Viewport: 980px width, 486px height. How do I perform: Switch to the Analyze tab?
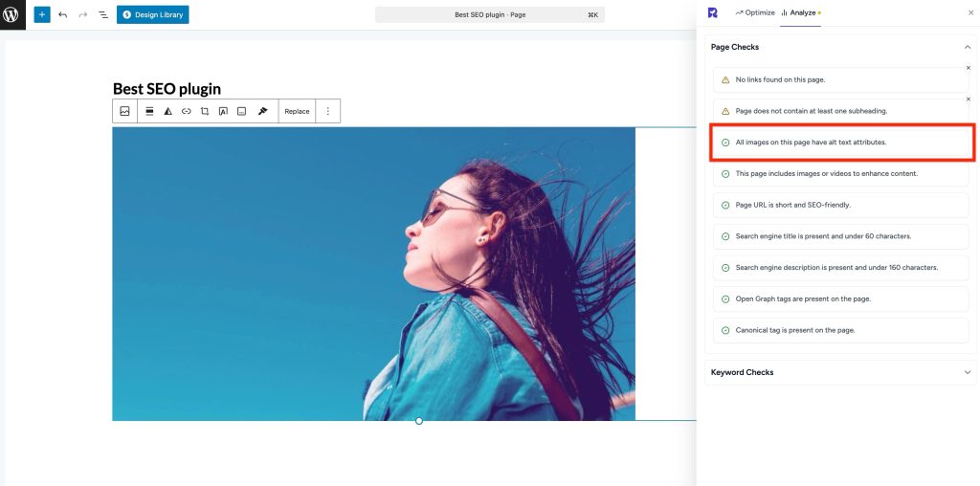tap(800, 12)
